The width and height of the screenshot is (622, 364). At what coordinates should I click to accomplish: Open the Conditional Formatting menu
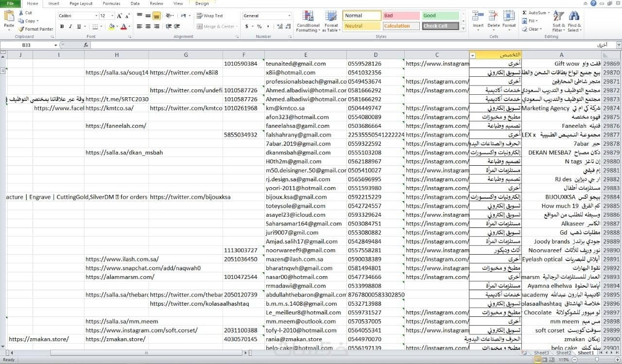point(308,21)
